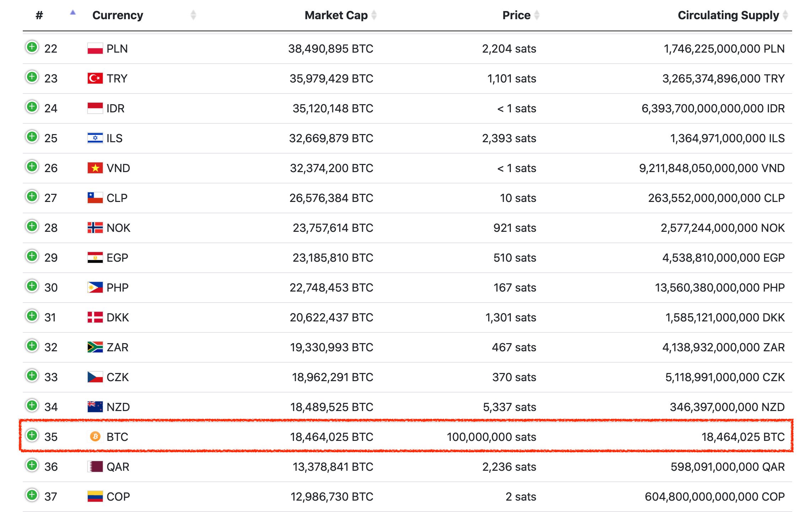
Task: Click the Egypt flag icon
Action: click(x=95, y=257)
